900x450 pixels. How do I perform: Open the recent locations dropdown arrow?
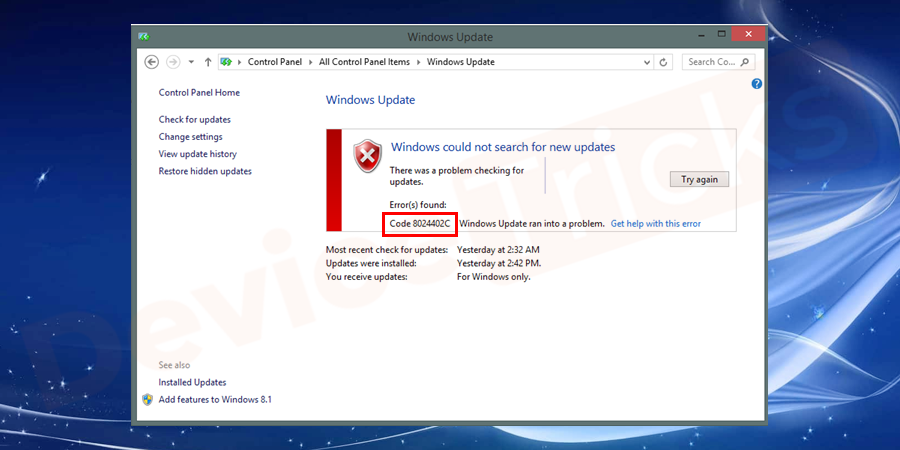(x=192, y=62)
